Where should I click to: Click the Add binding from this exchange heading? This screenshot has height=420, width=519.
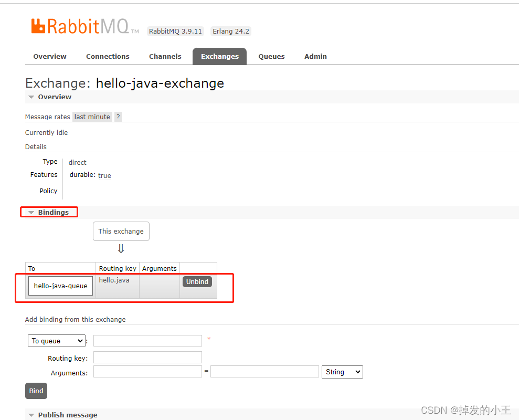click(76, 319)
